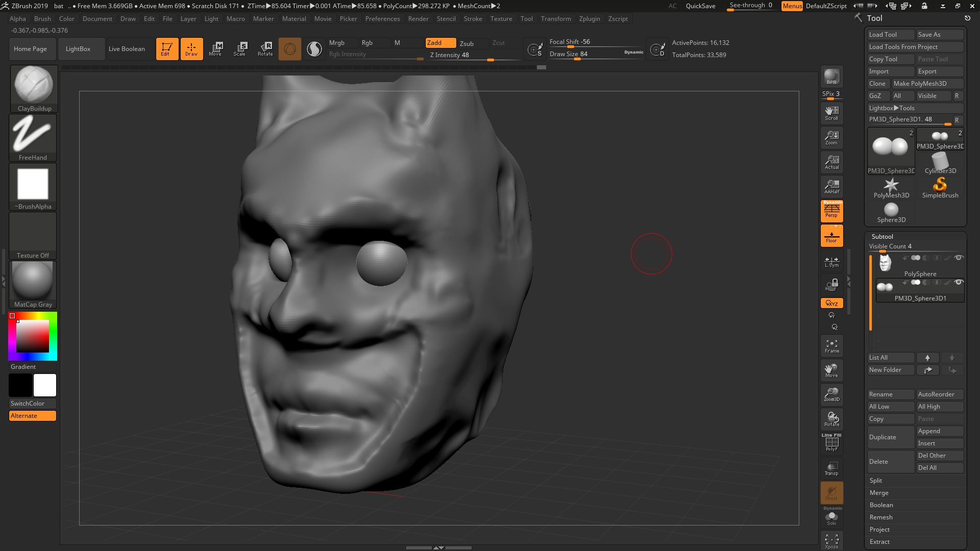Toggle Persp perspective mode

tap(831, 211)
